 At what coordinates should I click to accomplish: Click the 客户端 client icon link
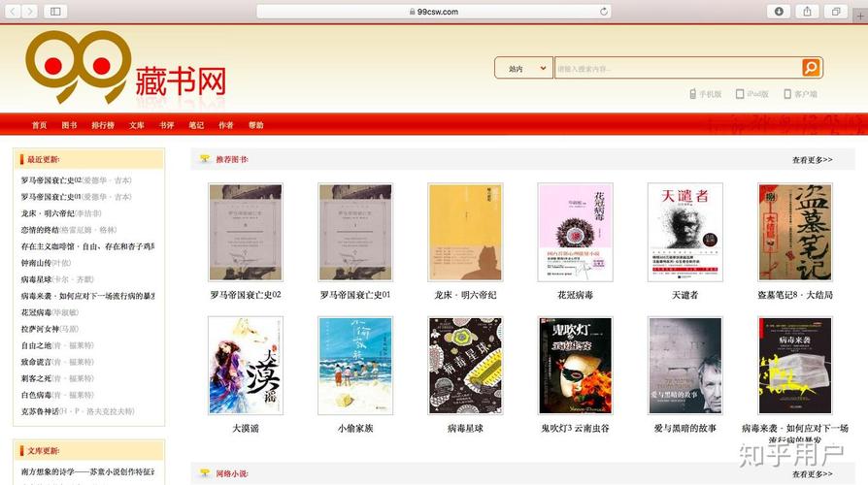(x=800, y=94)
